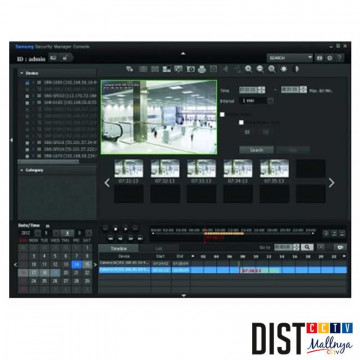Select date 15 in calendar
360x360 pixels.
coord(87,264)
